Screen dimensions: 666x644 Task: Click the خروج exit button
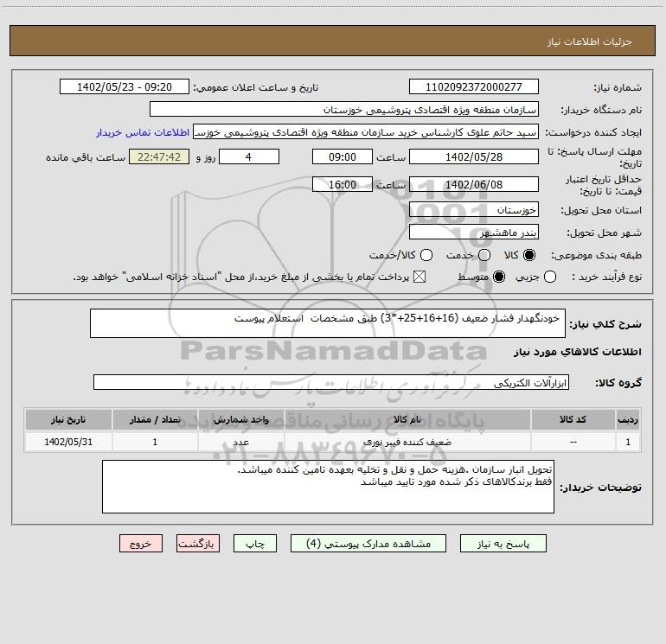pyautogui.click(x=141, y=544)
